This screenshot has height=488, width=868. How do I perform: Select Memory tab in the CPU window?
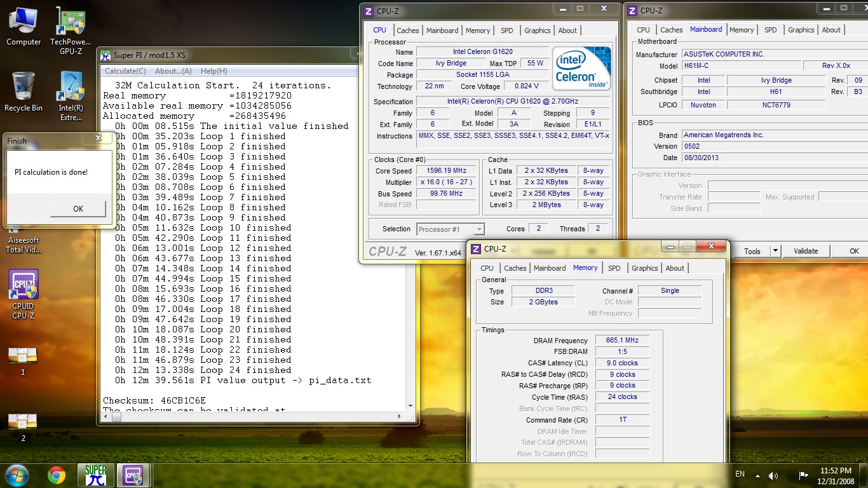point(478,30)
